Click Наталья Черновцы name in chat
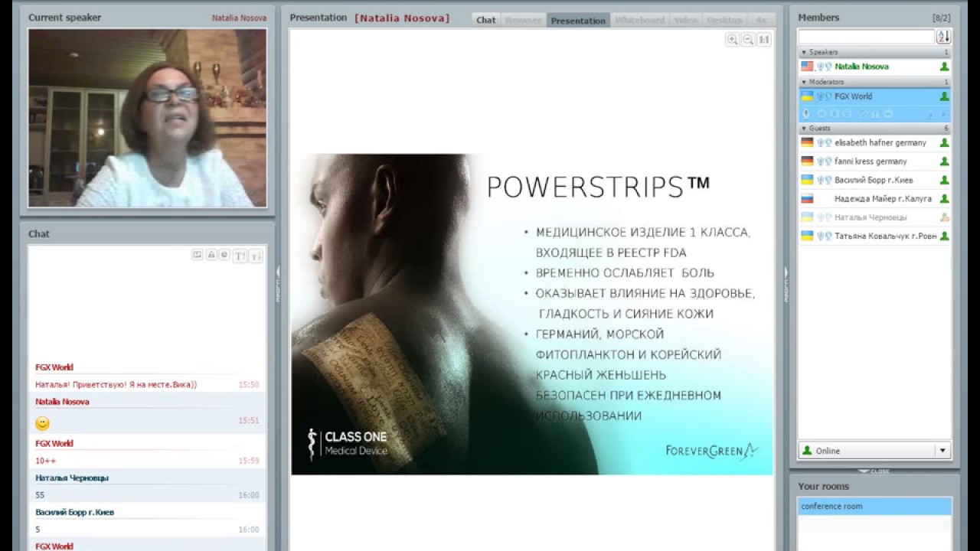Viewport: 980px width, 551px height. pyautogui.click(x=72, y=478)
